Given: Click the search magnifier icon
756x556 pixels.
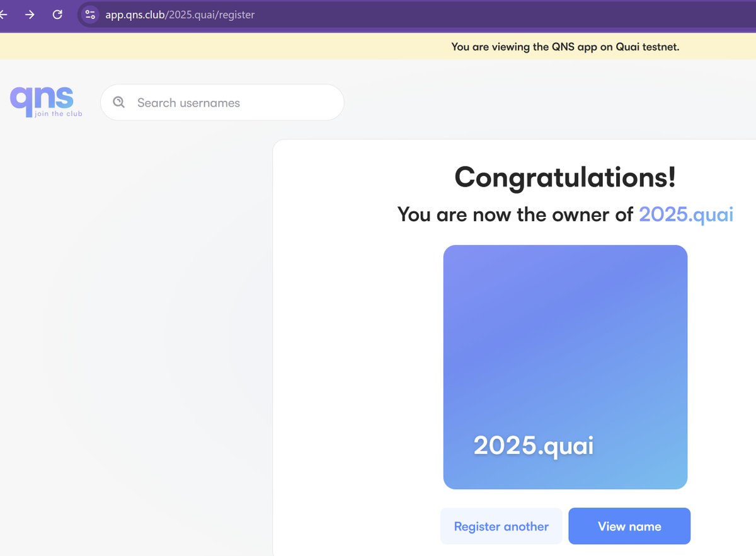Looking at the screenshot, I should click(x=118, y=102).
